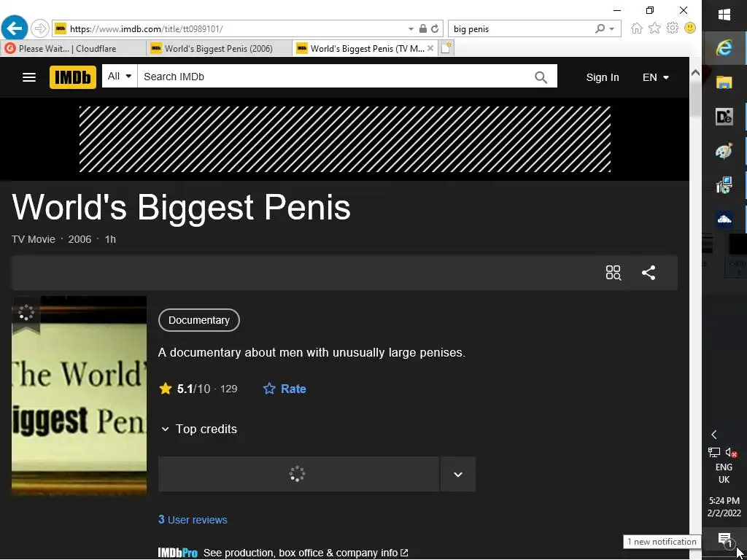Click the Documentary genre chip
The image size is (747, 560).
point(198,320)
